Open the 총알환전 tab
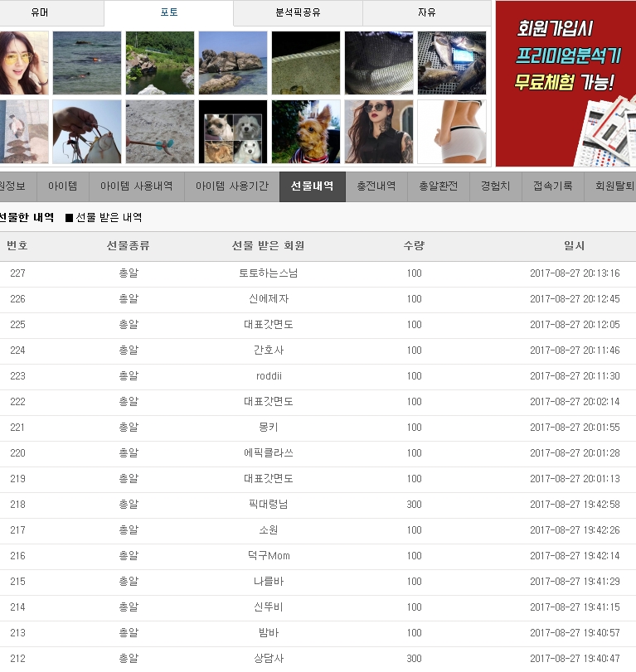The height and width of the screenshot is (672, 636). point(439,186)
